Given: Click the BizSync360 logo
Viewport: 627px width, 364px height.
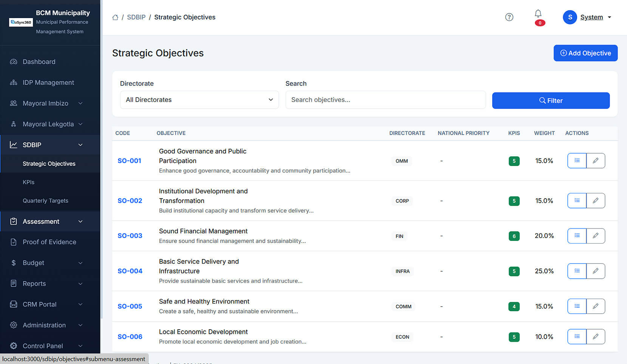Looking at the screenshot, I should click(21, 22).
